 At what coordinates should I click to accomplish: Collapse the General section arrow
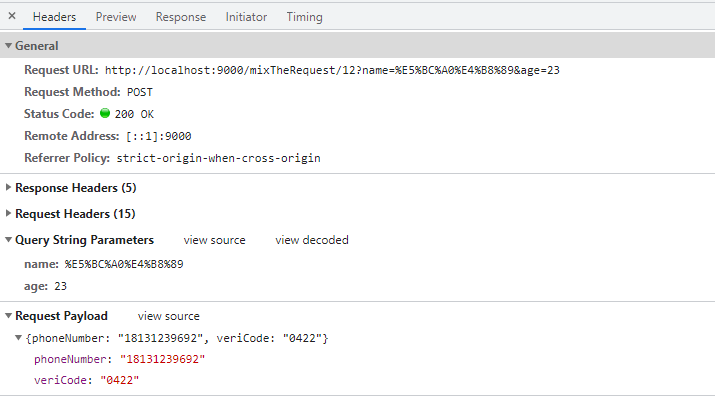8,46
